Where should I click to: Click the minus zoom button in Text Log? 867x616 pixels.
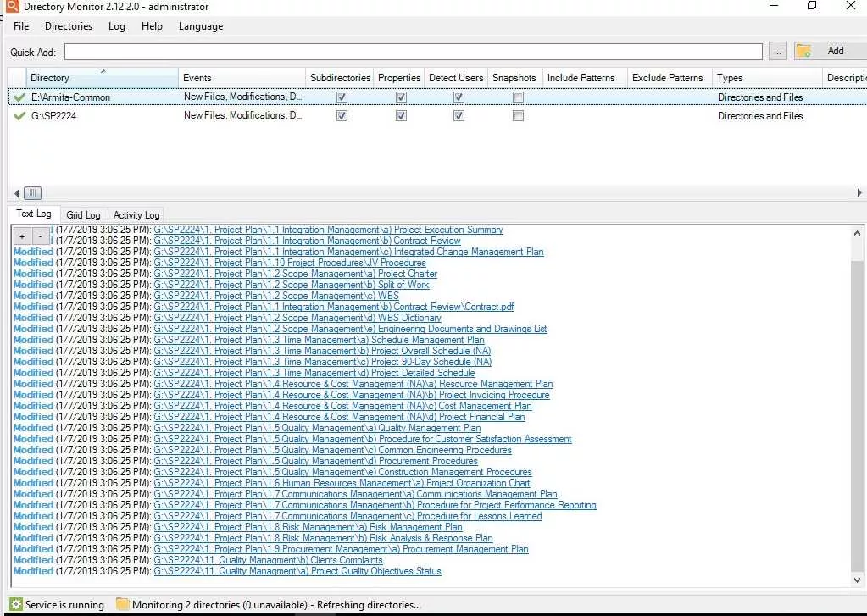pos(40,236)
